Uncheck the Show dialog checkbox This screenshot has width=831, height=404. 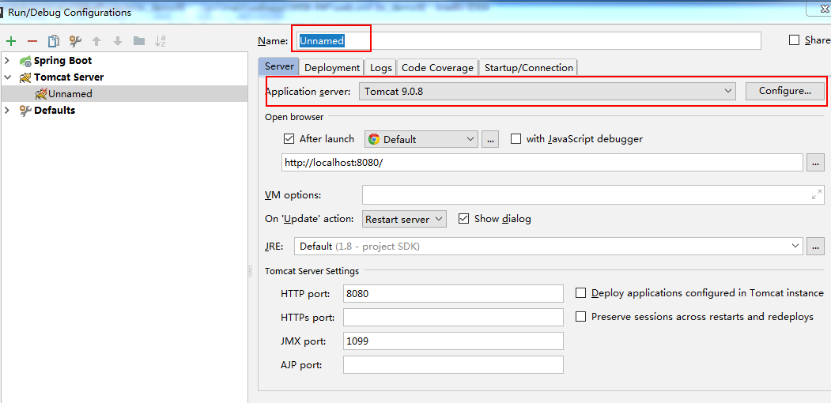[x=464, y=218]
